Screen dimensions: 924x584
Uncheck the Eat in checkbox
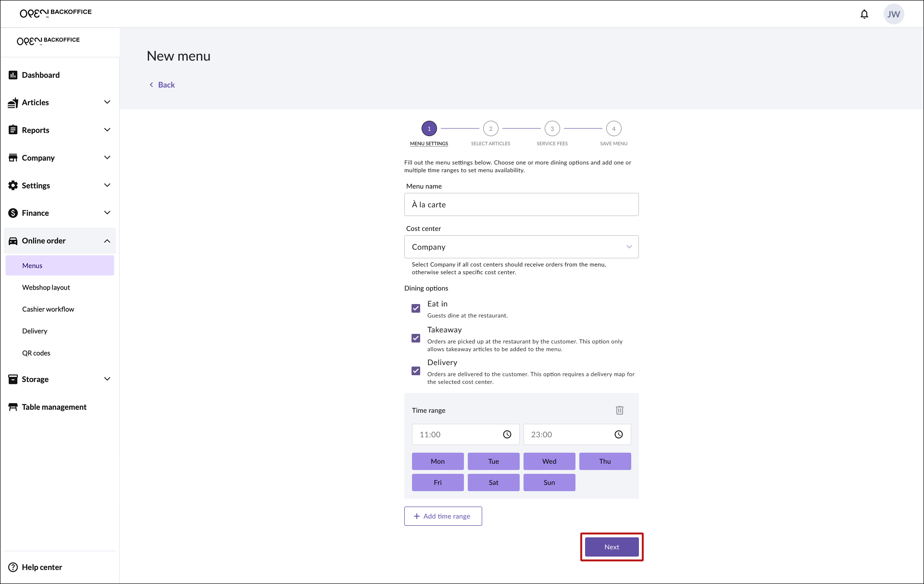coord(416,308)
